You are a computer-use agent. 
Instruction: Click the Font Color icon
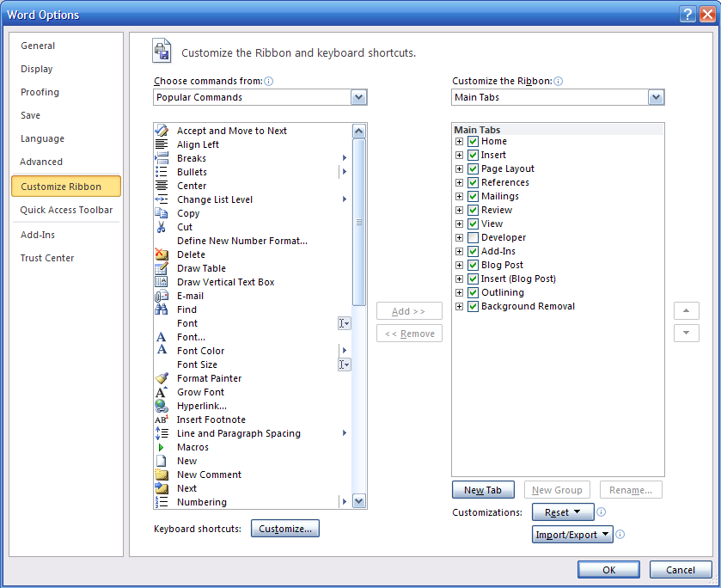pos(162,351)
